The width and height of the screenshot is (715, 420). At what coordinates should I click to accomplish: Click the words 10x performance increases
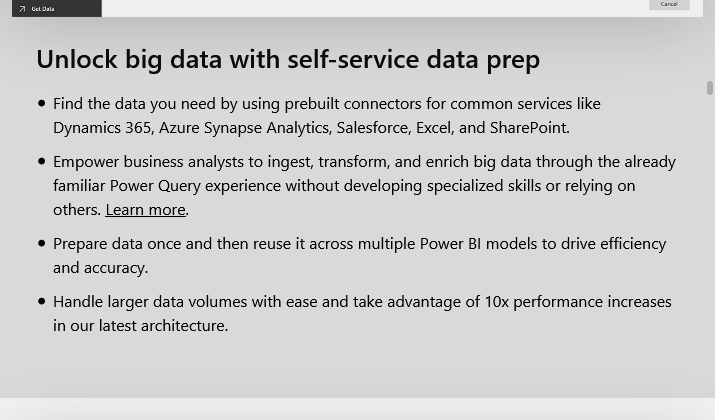click(578, 302)
